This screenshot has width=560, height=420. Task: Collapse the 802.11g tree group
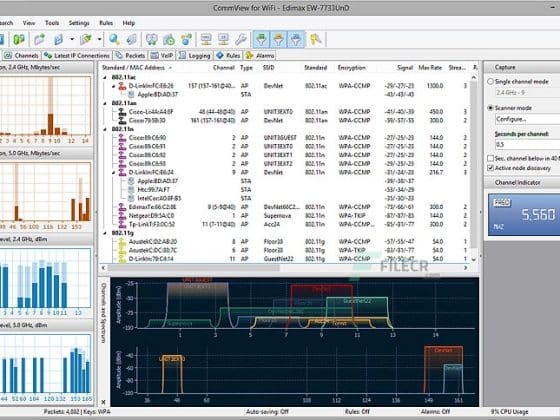(105, 233)
